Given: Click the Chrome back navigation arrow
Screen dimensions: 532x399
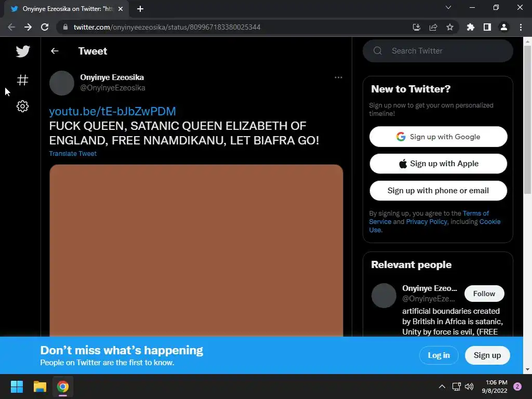Looking at the screenshot, I should click(11, 27).
